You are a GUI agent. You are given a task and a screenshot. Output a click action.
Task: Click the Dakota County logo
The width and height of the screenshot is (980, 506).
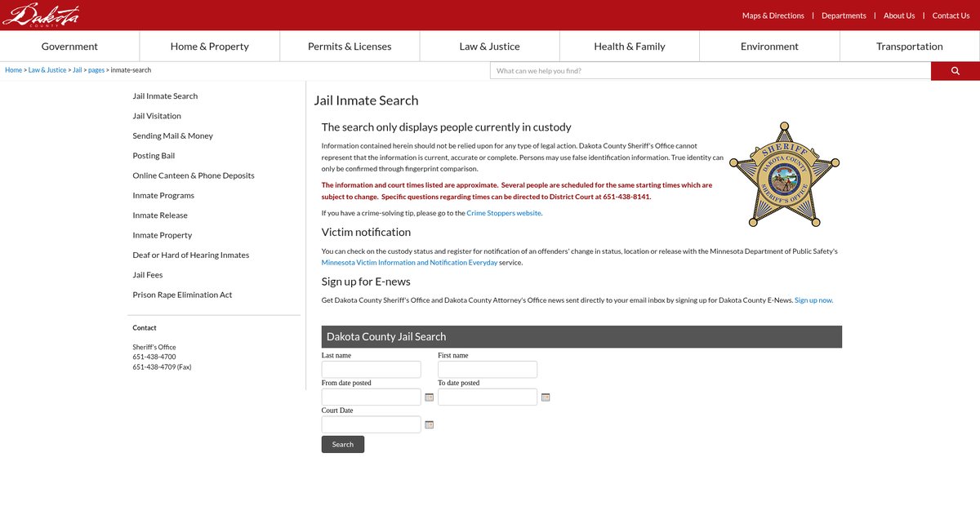(x=41, y=15)
